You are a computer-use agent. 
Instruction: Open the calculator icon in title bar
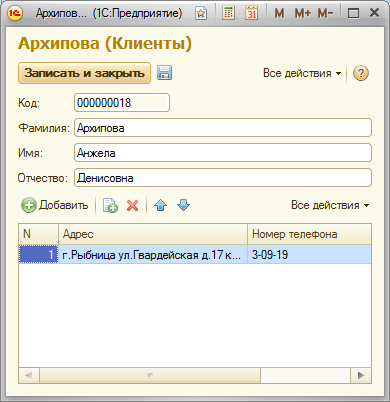[228, 13]
